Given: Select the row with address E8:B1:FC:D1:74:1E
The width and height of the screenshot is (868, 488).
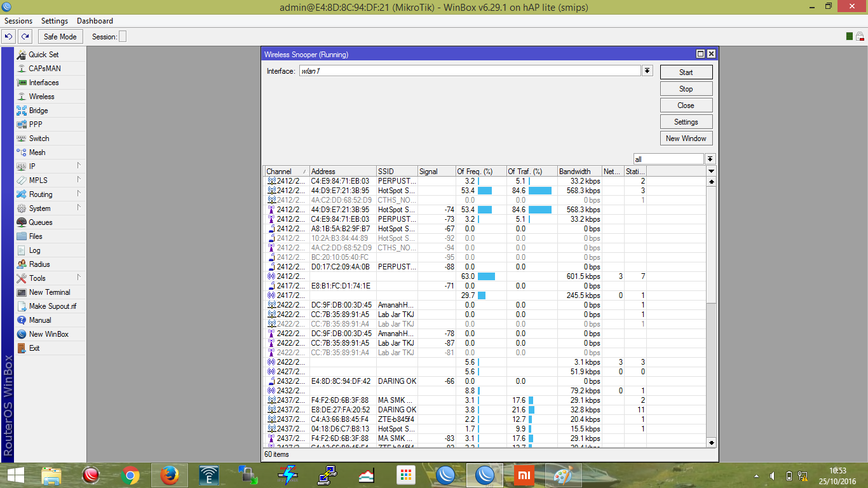Looking at the screenshot, I should click(485, 286).
